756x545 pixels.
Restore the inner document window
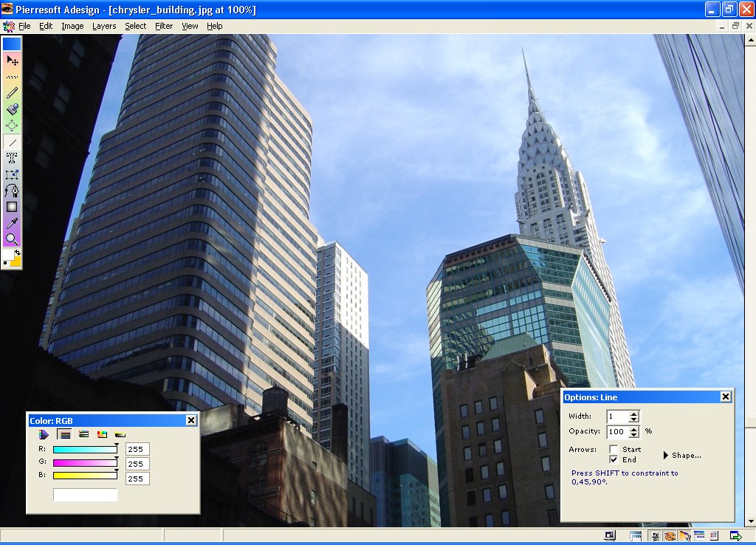(x=735, y=27)
